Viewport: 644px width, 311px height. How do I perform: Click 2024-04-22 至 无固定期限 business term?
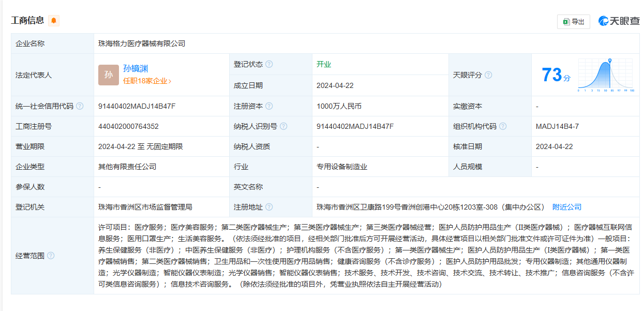pos(141,146)
